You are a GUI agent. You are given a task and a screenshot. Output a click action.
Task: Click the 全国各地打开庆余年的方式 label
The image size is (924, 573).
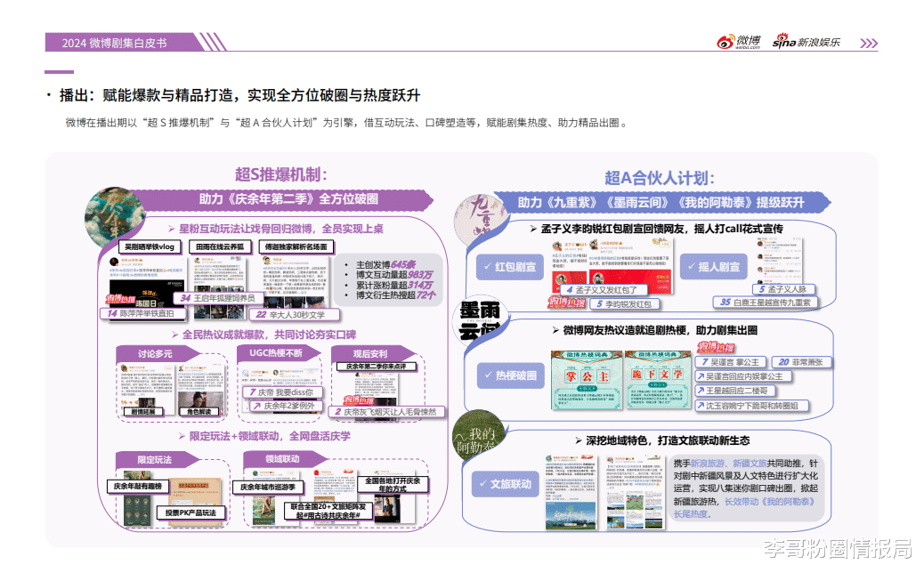click(393, 485)
